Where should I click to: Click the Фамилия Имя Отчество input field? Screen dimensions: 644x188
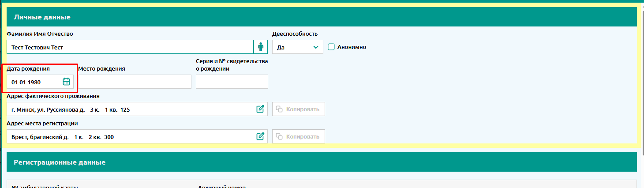coord(130,47)
